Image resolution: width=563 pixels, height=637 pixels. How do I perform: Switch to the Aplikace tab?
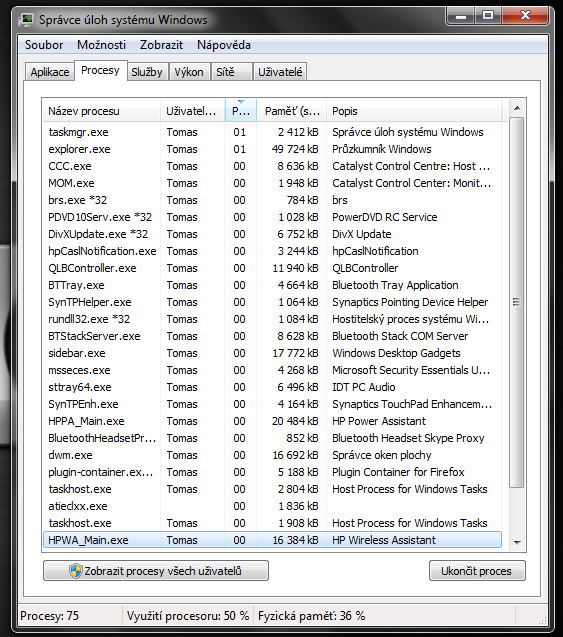click(50, 72)
